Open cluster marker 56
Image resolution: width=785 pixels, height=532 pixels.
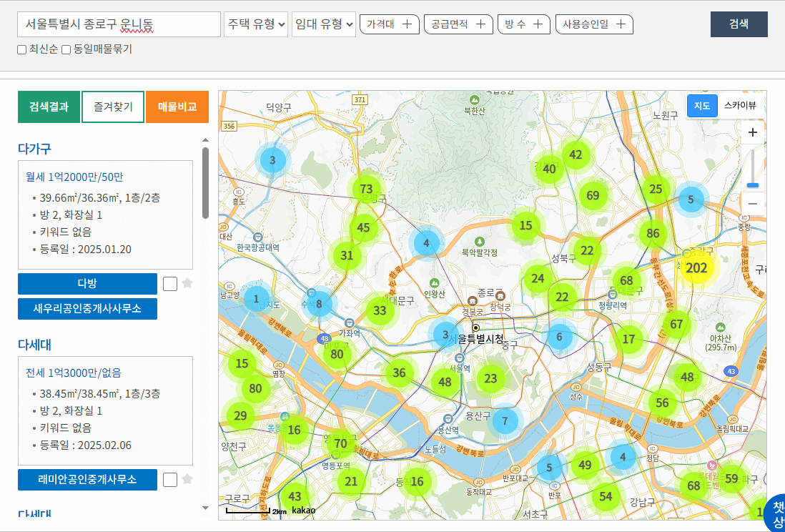(x=662, y=403)
